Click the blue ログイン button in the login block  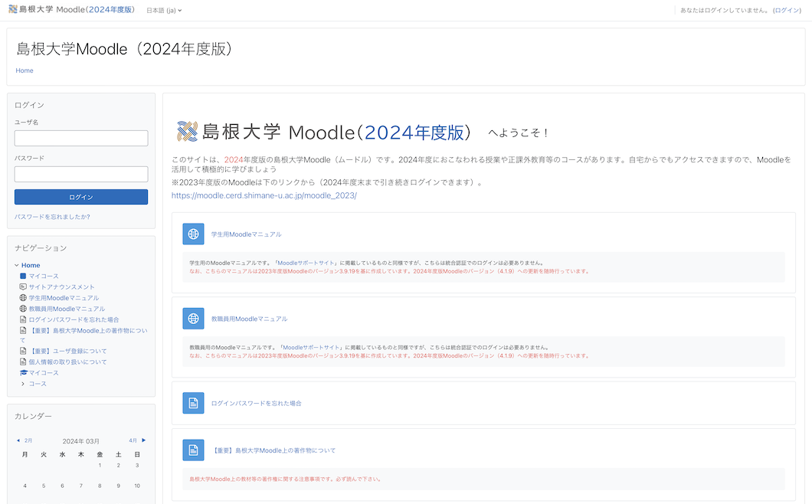click(81, 197)
